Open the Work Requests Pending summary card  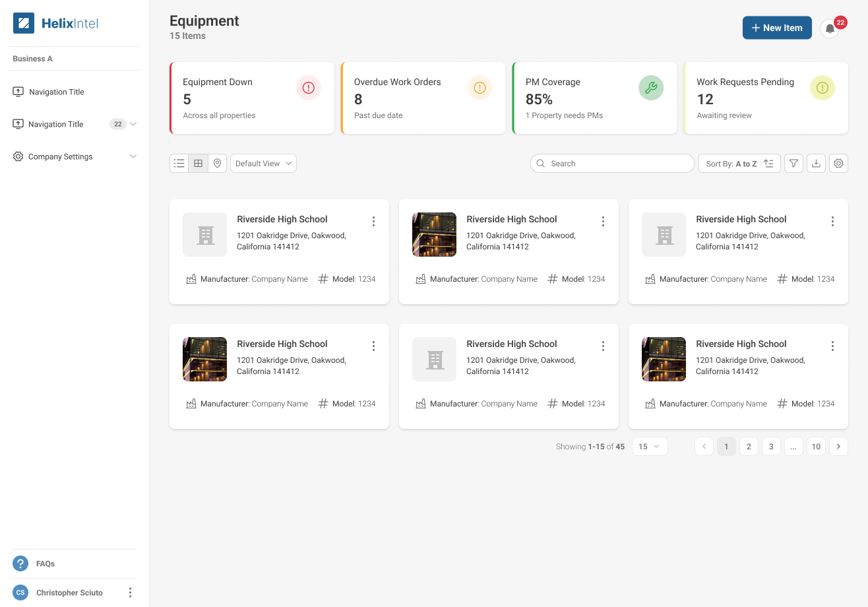point(766,98)
